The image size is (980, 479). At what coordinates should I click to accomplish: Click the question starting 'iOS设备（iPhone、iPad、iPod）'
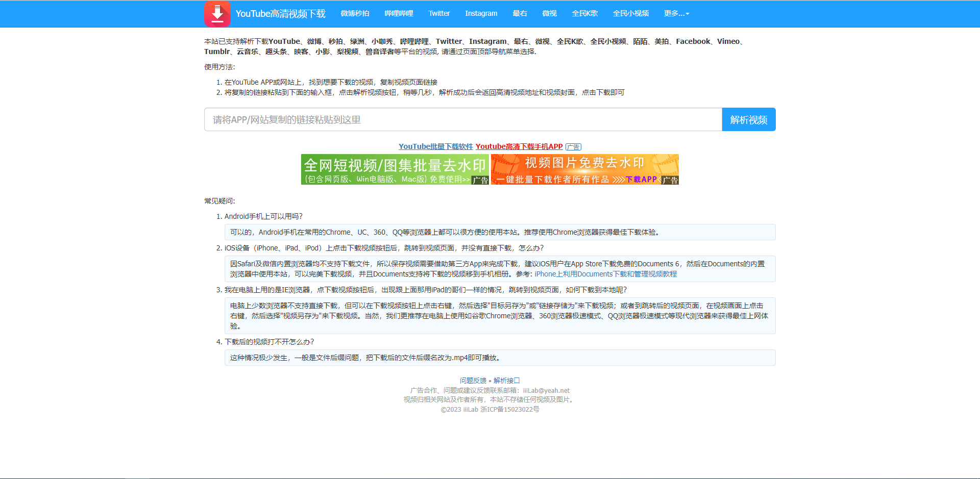384,248
